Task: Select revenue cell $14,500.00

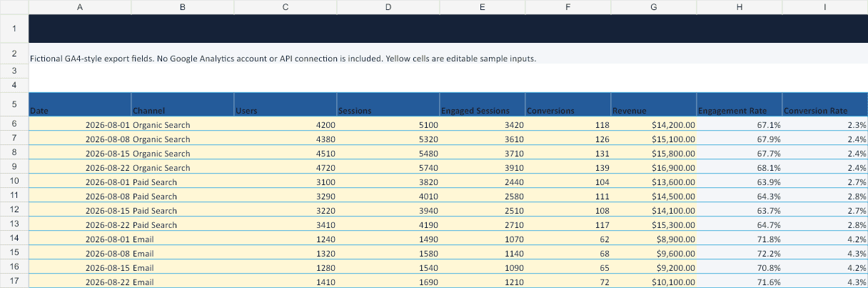Action: coord(654,196)
